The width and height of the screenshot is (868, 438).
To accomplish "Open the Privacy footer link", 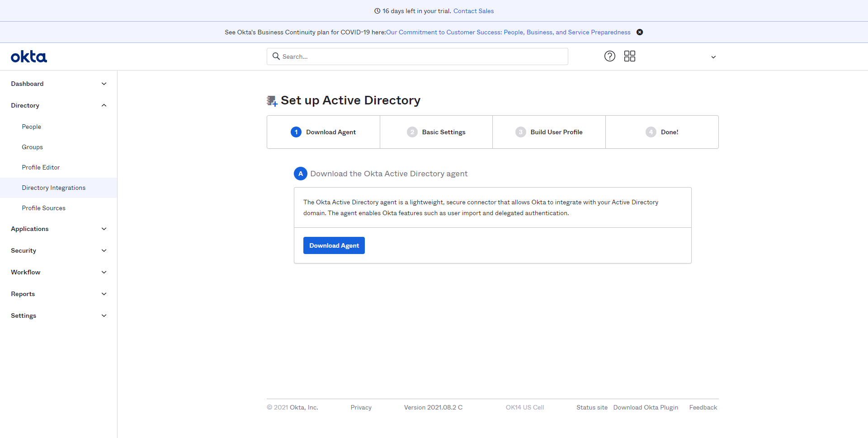I will (x=361, y=407).
